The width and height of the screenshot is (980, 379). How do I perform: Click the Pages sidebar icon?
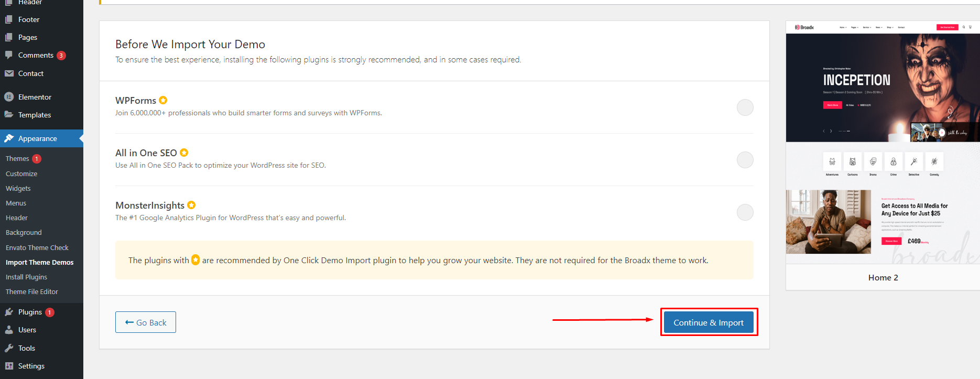(9, 37)
